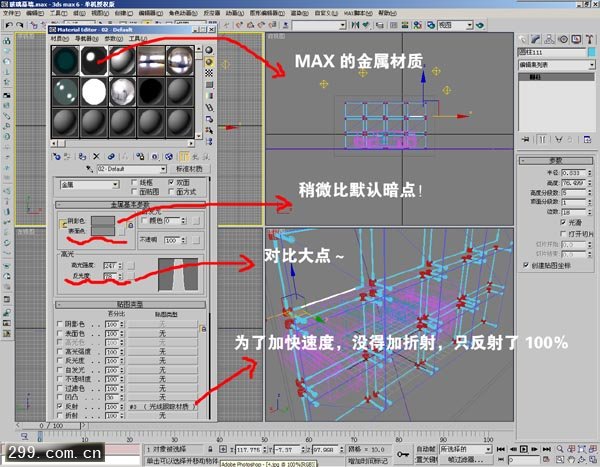
Task: Open the 材质 menu in Material Editor
Action: (59, 39)
